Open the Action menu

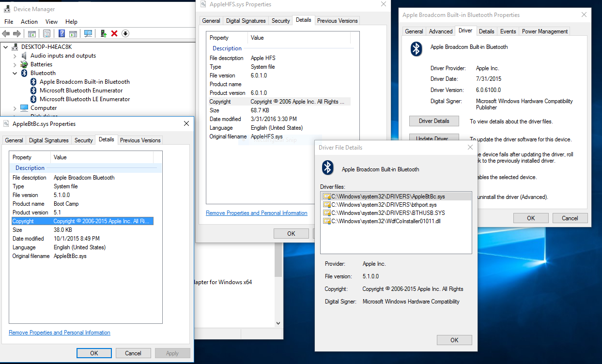[29, 22]
